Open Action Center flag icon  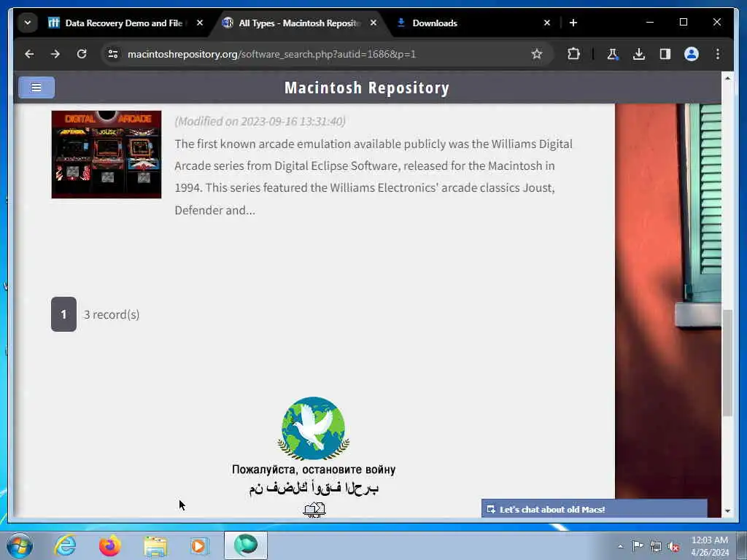[x=638, y=546]
